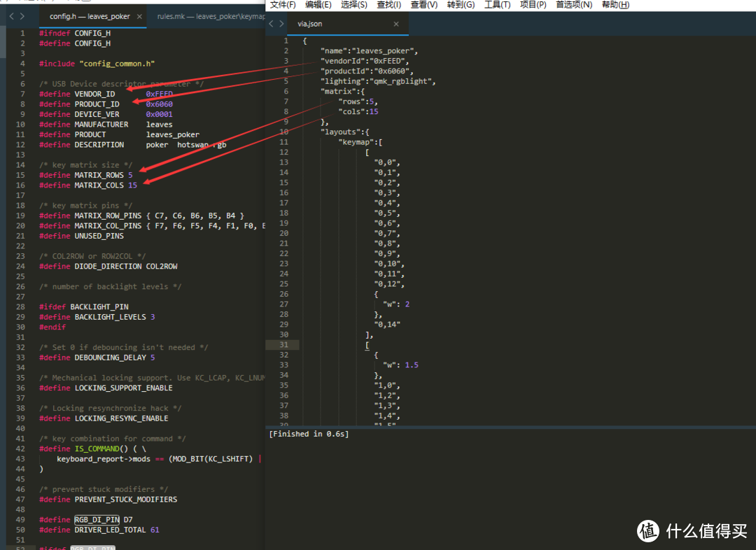Close the via.json tab

point(395,24)
